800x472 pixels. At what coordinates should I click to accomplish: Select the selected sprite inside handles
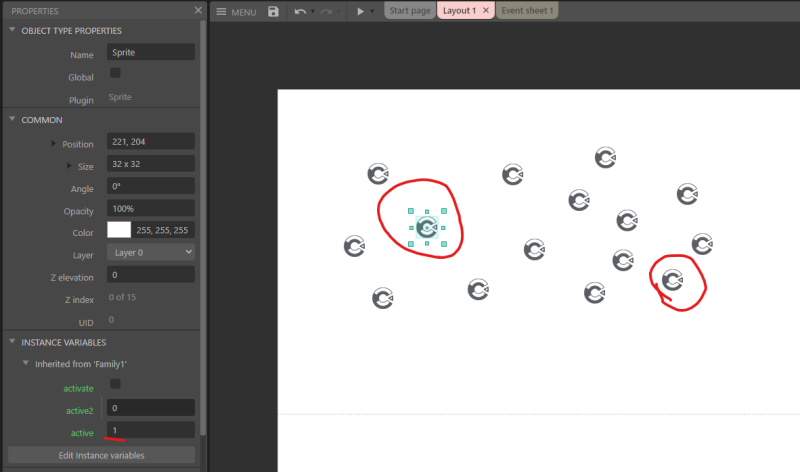427,227
